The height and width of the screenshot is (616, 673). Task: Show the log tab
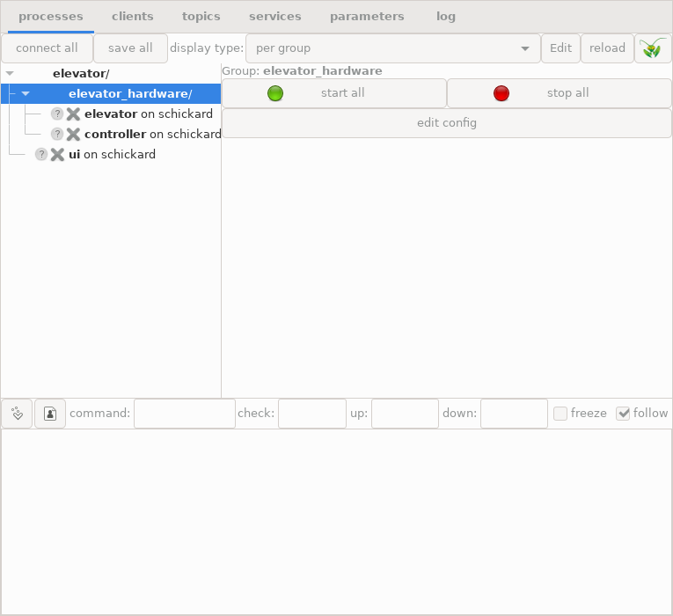tap(446, 17)
